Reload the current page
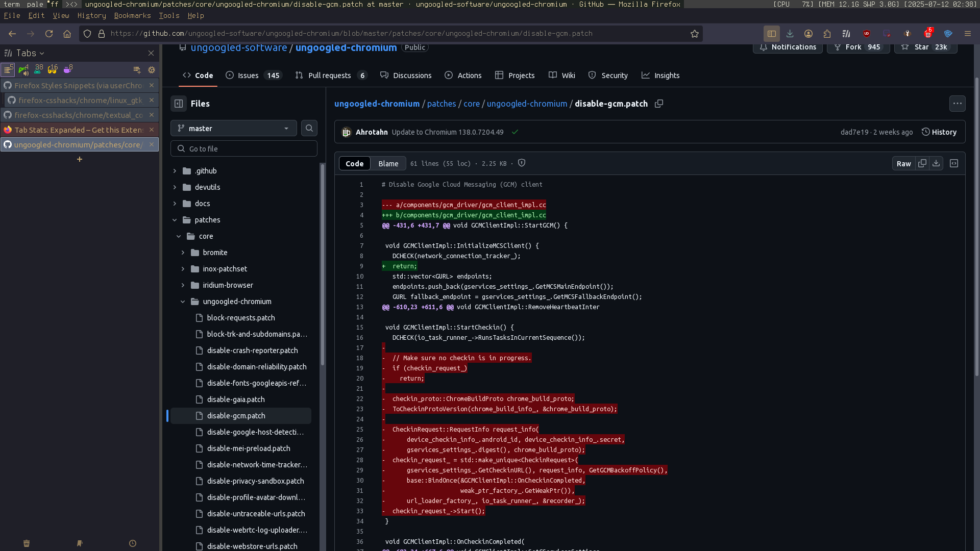This screenshot has height=551, width=980. tap(49, 34)
